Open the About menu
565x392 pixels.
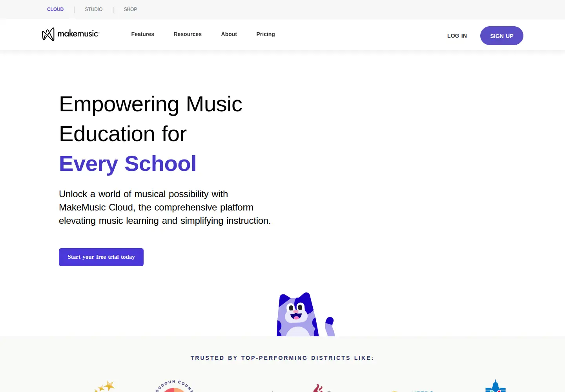229,34
